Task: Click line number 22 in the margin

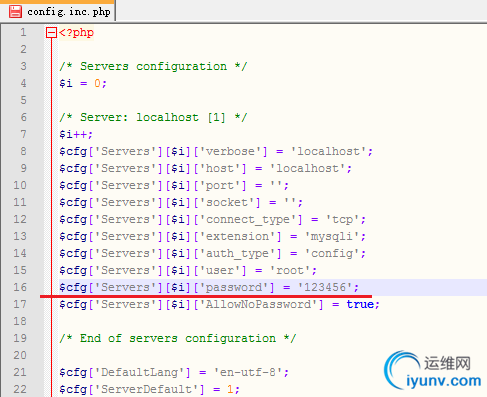Action: pyautogui.click(x=20, y=389)
